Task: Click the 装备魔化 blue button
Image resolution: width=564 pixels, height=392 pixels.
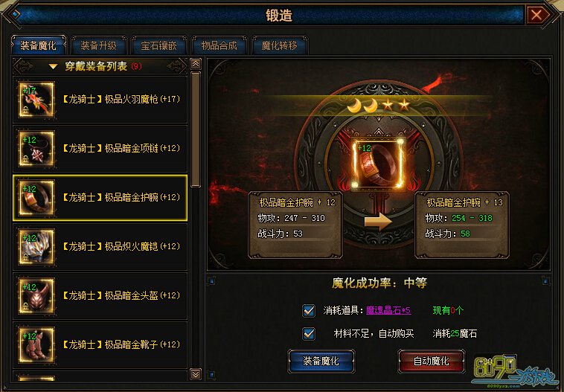Action: point(321,361)
